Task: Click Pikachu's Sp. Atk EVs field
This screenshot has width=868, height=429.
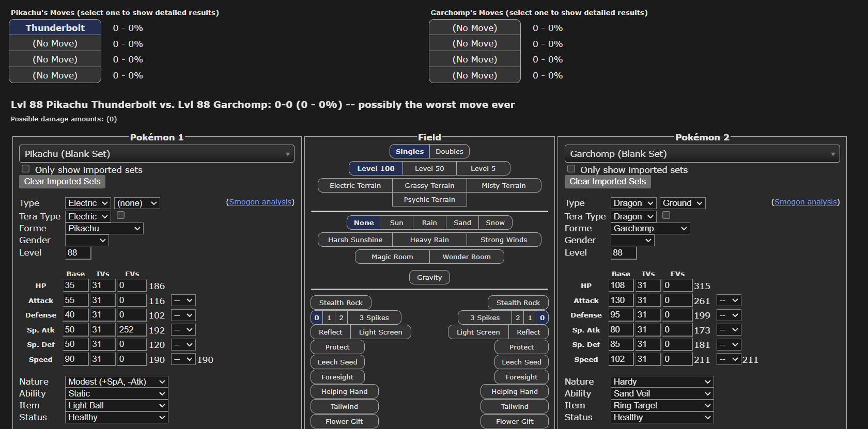Action: pos(131,329)
